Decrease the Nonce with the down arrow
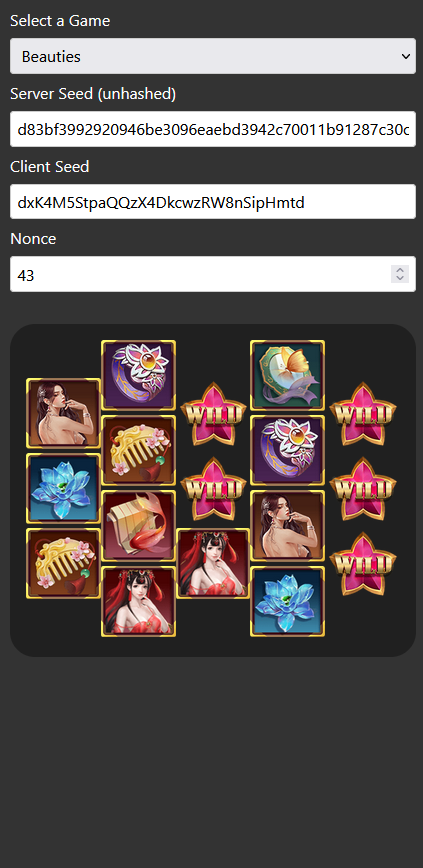 (400, 278)
